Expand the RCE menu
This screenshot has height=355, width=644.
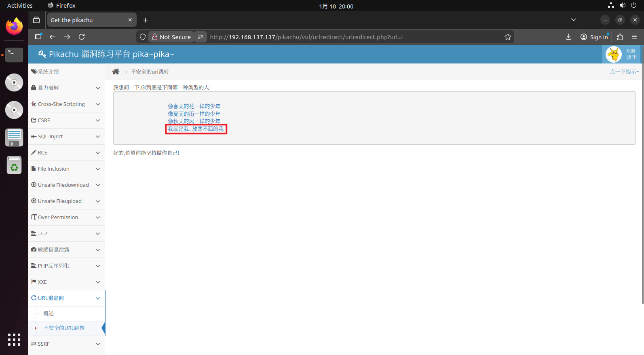coord(67,152)
